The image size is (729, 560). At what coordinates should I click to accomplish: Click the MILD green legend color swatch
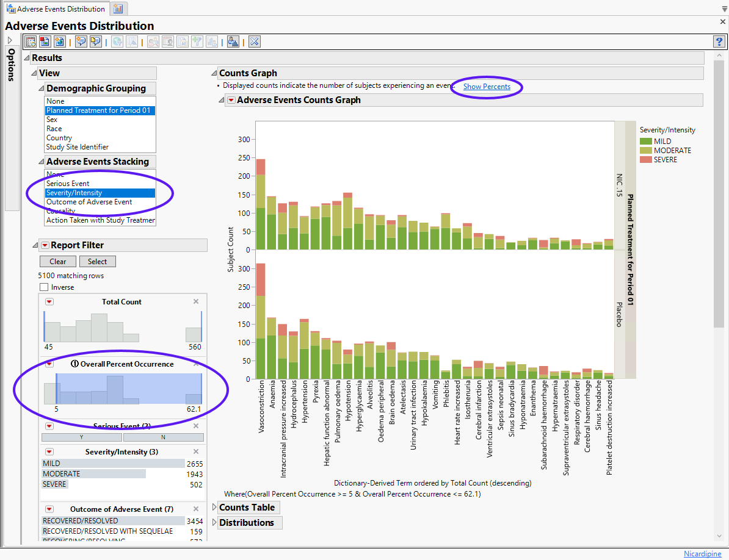645,142
